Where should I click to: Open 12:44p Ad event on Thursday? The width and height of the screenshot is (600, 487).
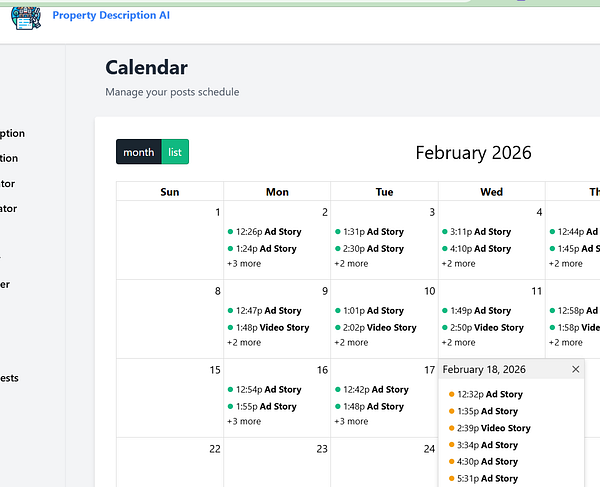point(574,232)
